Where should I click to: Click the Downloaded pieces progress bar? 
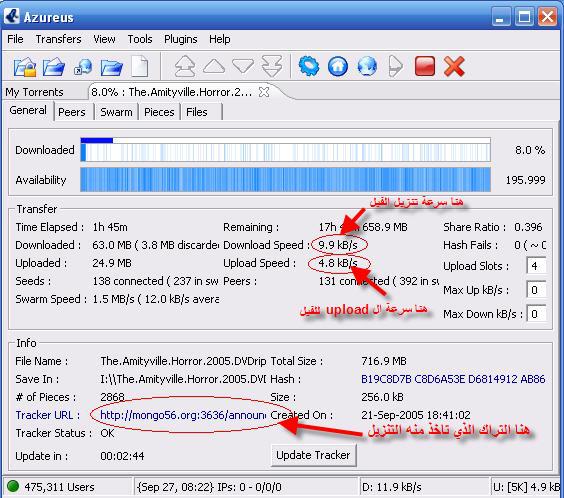(x=286, y=150)
